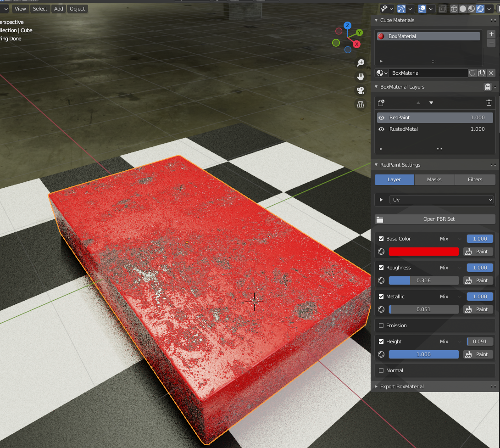Enable the Emission channel checkbox

pyautogui.click(x=381, y=325)
